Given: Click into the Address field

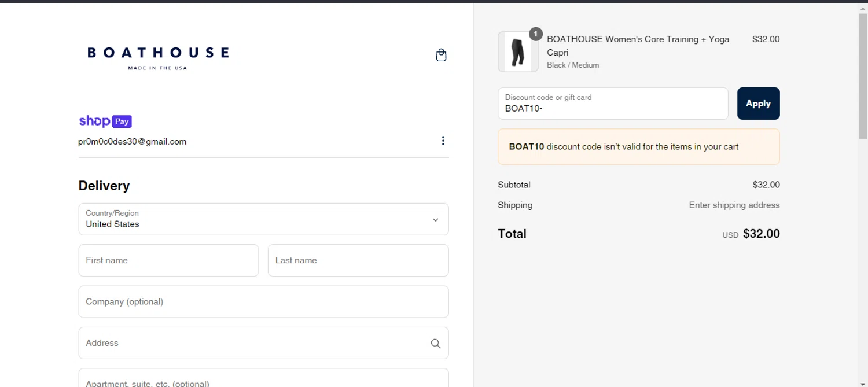Looking at the screenshot, I should 263,343.
